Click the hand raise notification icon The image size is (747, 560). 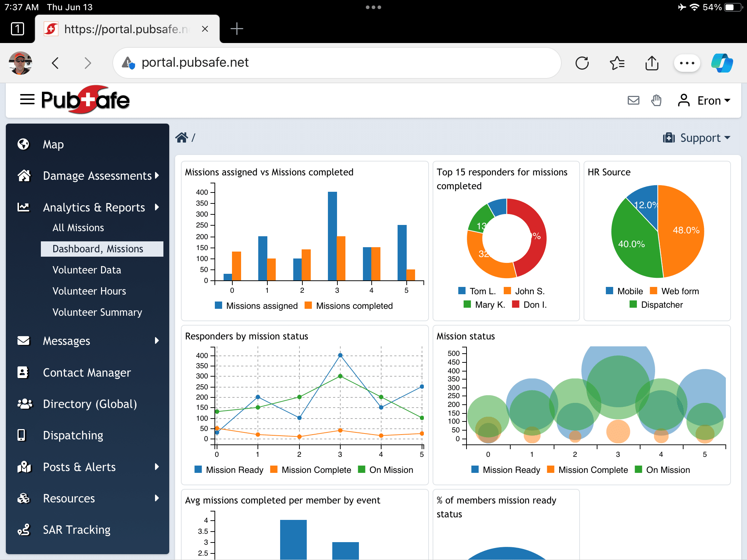tap(657, 100)
